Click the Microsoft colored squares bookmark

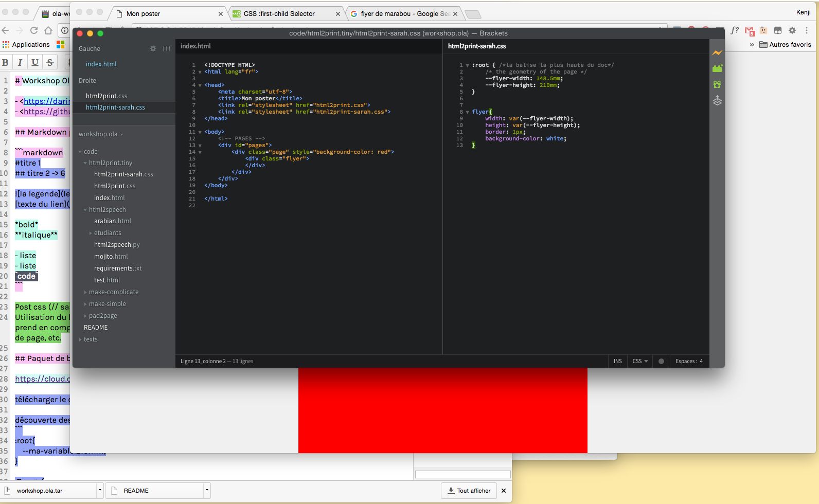click(60, 45)
